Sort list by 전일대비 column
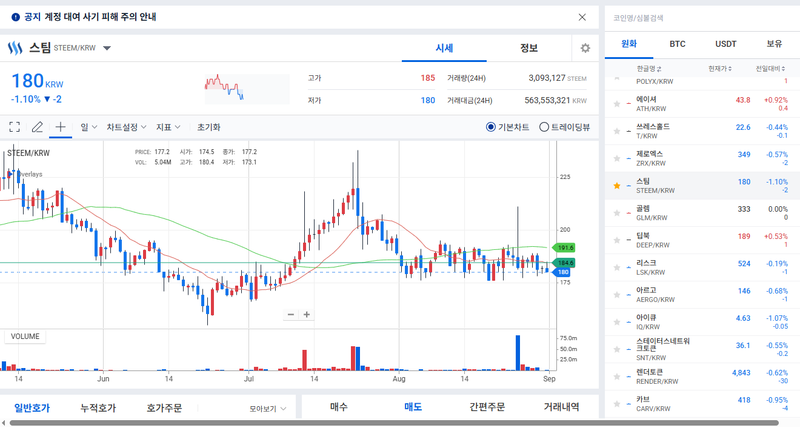The width and height of the screenshot is (800, 427). click(771, 69)
